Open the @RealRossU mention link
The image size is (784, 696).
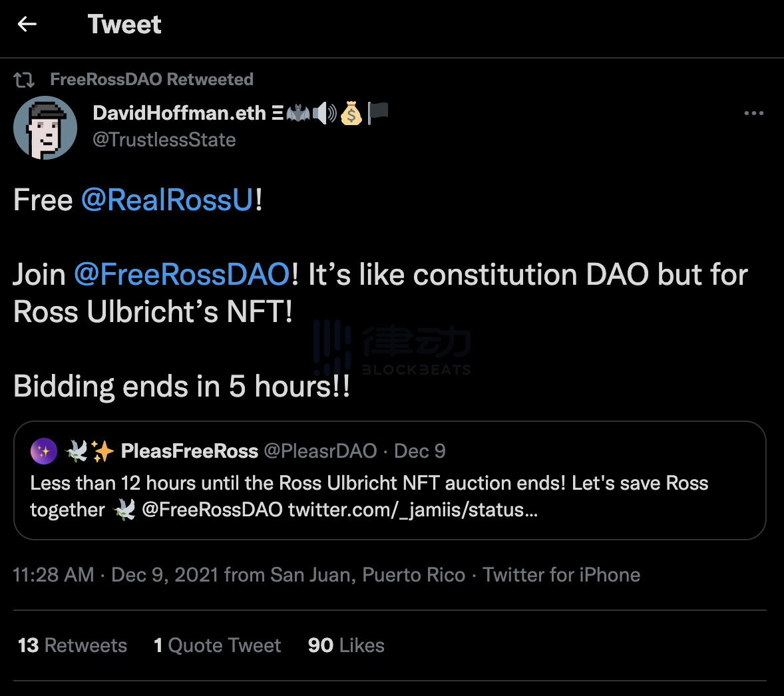tap(168, 200)
